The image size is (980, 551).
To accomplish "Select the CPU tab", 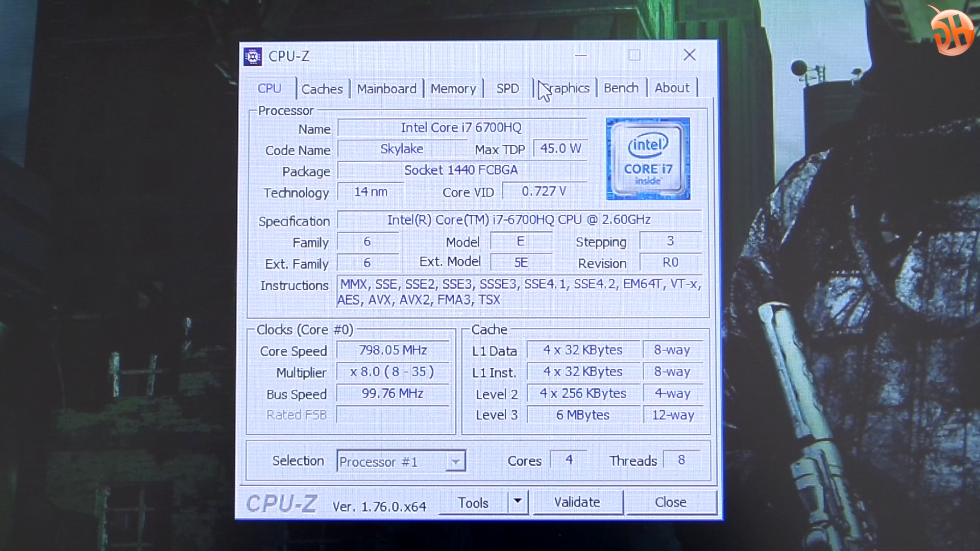I will click(x=269, y=88).
